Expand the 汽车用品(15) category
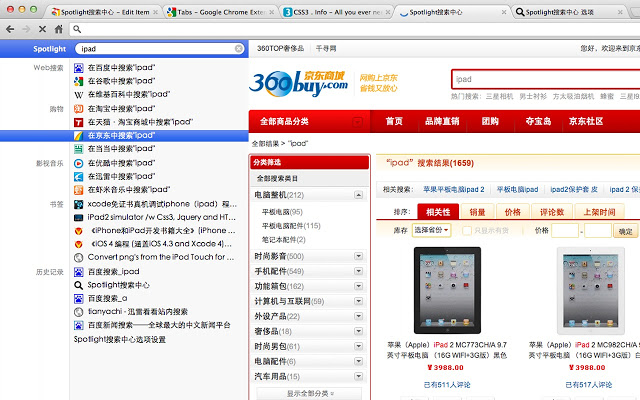640x400 pixels. (358, 376)
